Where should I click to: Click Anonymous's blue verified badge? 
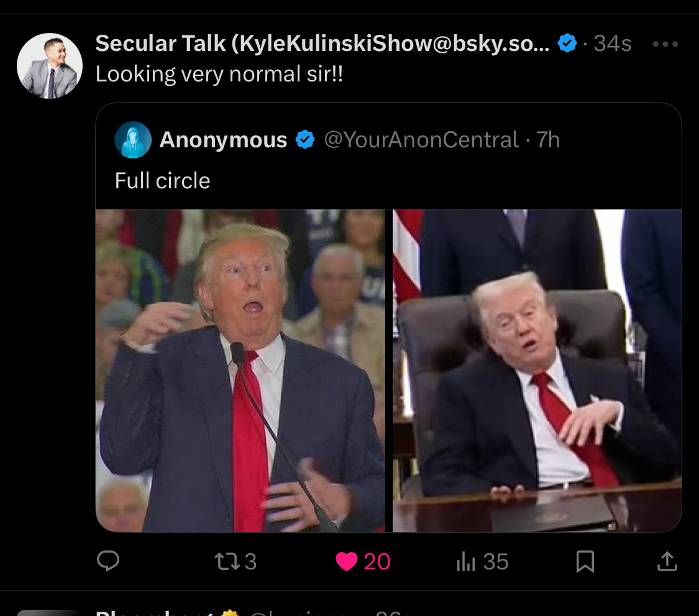(305, 139)
